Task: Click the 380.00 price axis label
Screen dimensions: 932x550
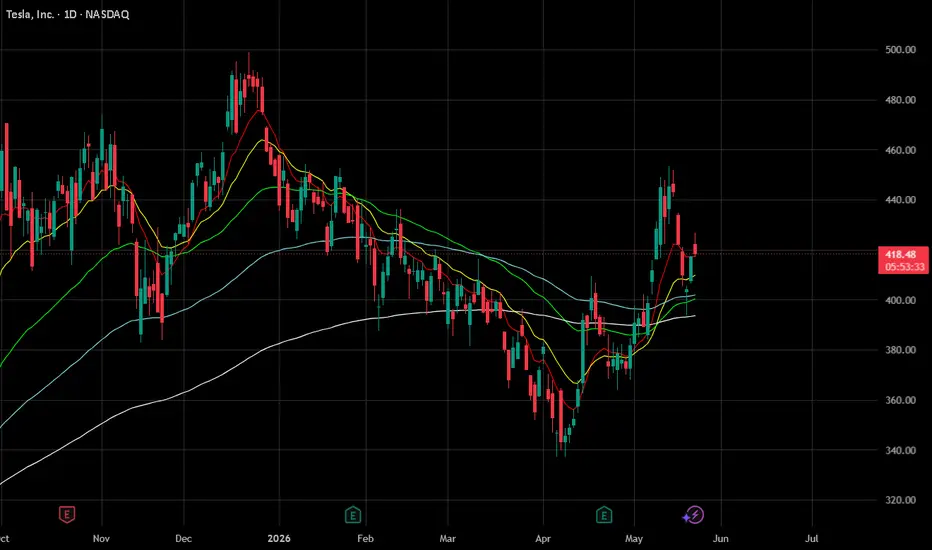Action: coord(900,350)
